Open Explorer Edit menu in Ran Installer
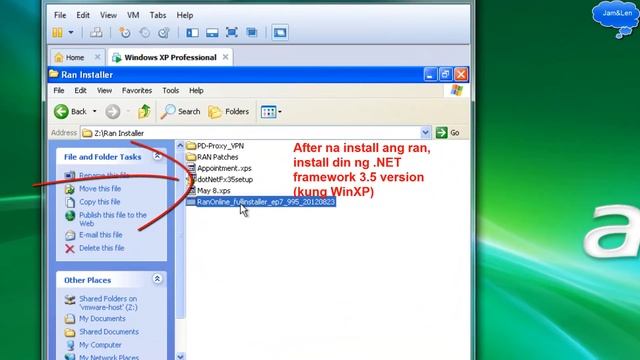The image size is (640, 360). (80, 91)
